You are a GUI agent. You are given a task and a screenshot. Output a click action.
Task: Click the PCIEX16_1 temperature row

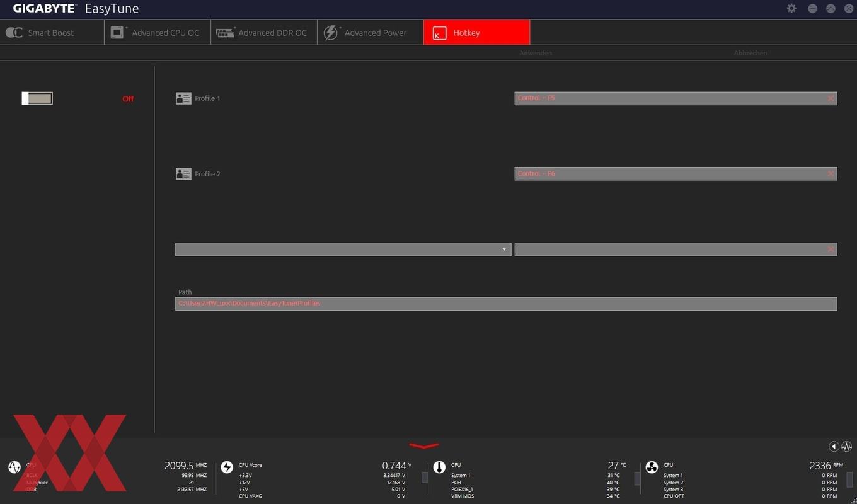(x=535, y=489)
